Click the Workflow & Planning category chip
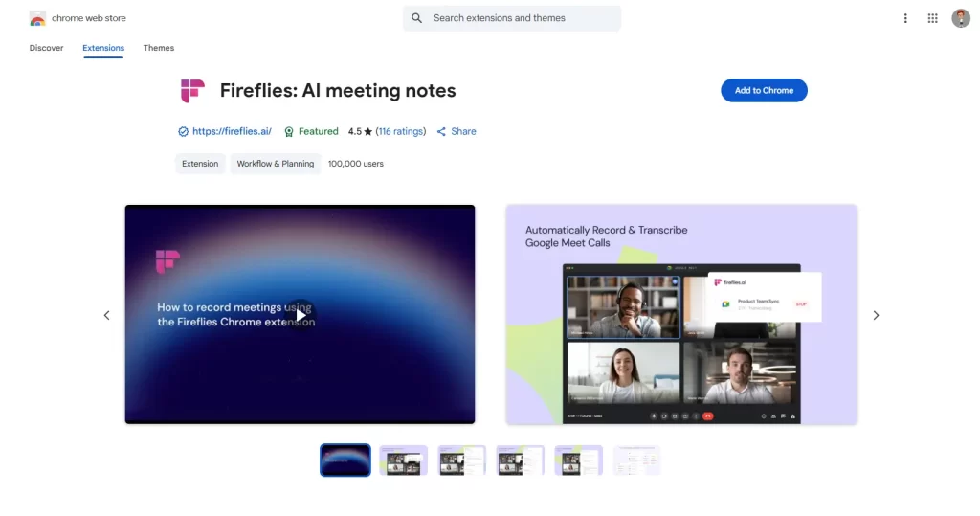Viewport: 980px width, 516px height. coord(276,164)
